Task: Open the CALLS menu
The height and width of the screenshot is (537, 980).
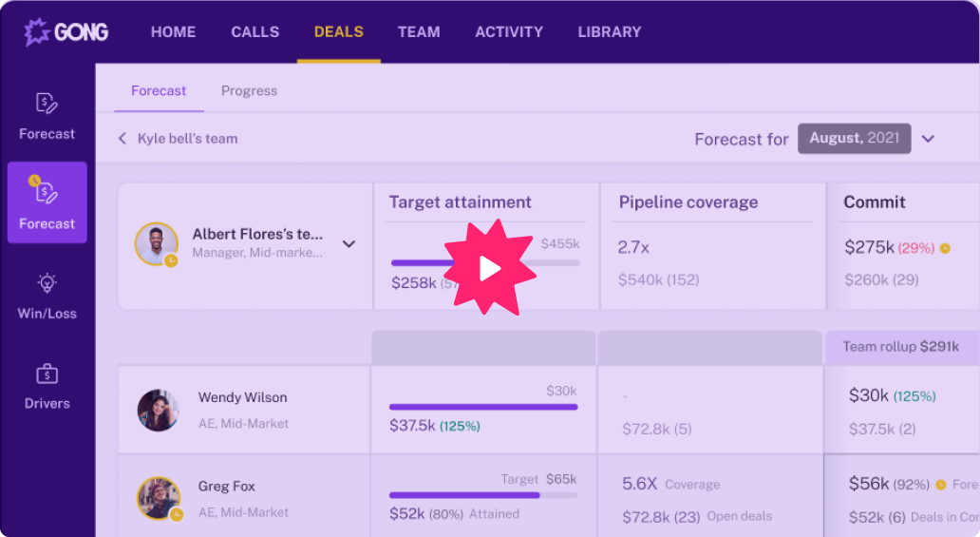Action: (x=255, y=32)
